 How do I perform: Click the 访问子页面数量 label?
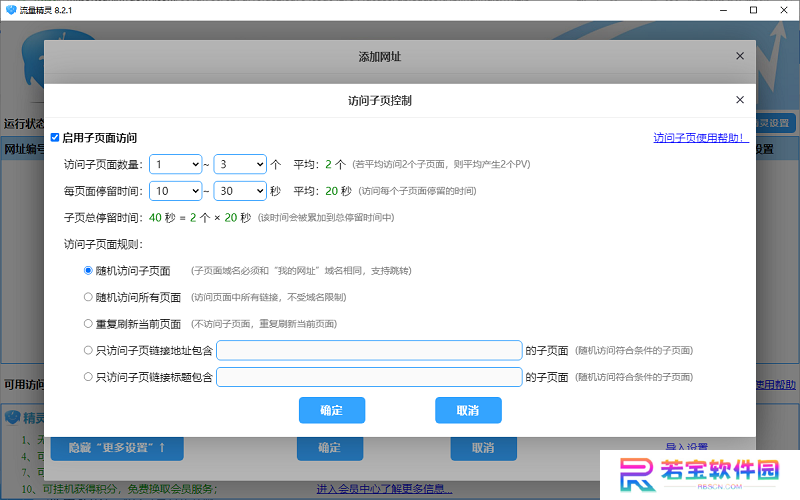[x=103, y=164]
